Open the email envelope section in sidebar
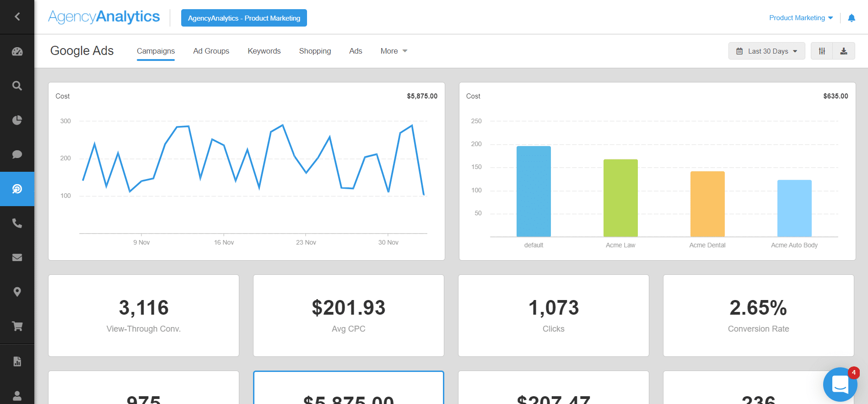The image size is (868, 404). [17, 257]
